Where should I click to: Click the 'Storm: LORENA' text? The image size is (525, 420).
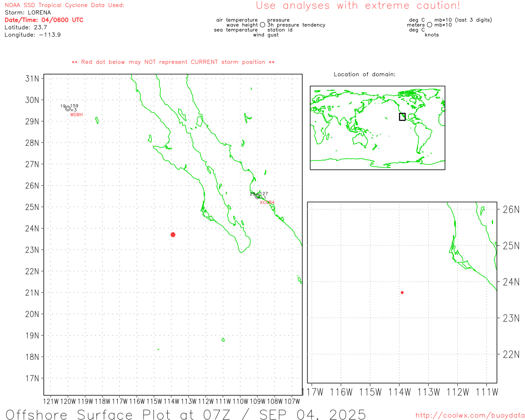pos(28,13)
